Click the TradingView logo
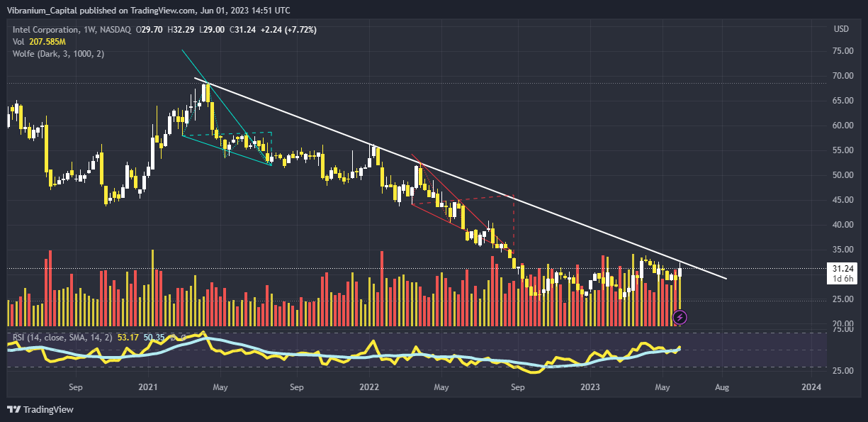The width and height of the screenshot is (868, 422). click(40, 409)
